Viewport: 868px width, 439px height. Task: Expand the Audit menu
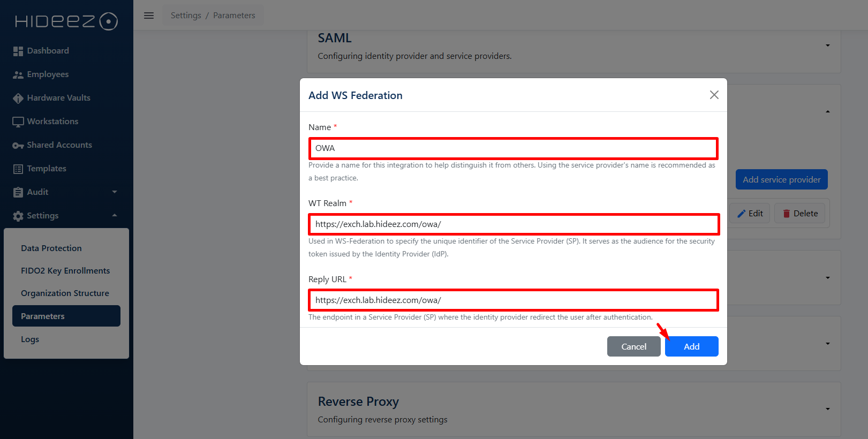pos(115,192)
